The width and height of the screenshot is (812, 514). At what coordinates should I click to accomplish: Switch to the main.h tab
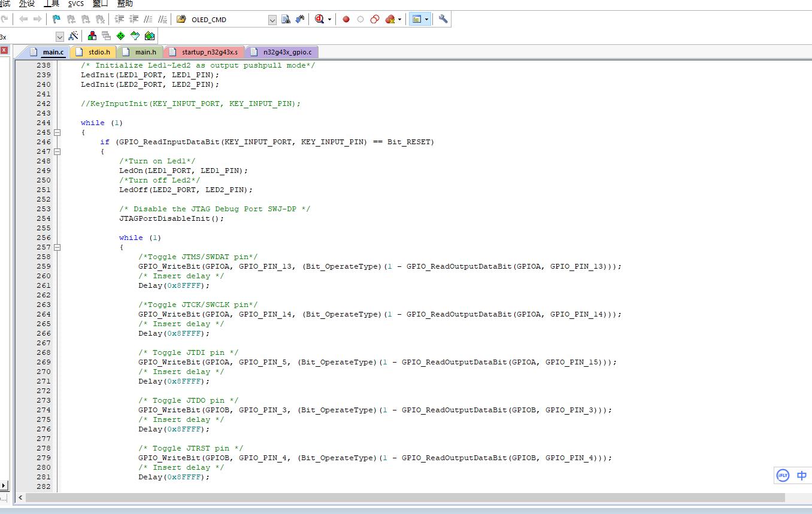140,52
